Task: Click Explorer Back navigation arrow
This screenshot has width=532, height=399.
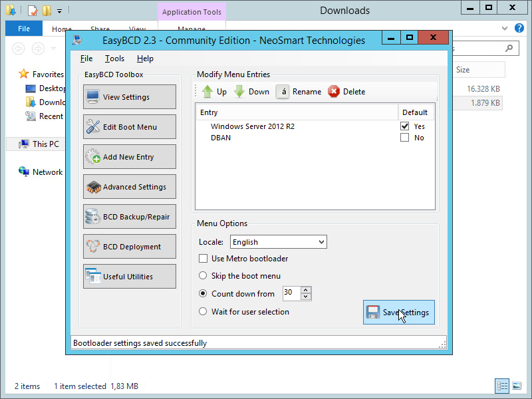Action: (19, 49)
